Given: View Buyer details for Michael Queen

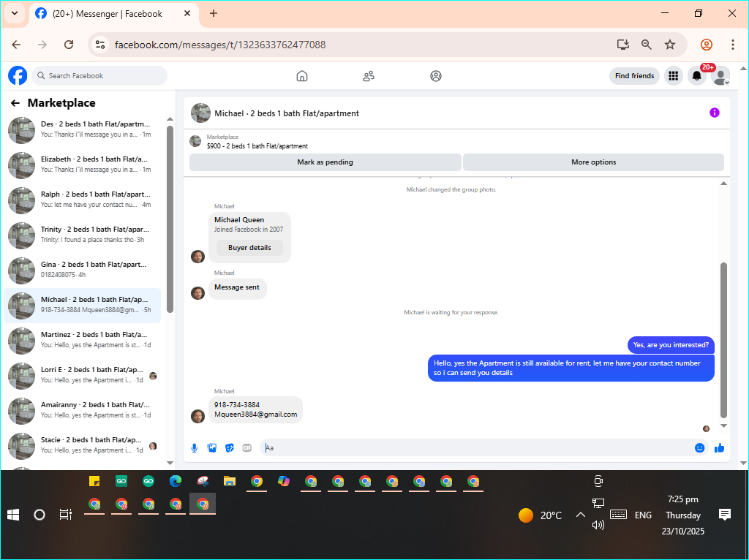Looking at the screenshot, I should click(249, 247).
